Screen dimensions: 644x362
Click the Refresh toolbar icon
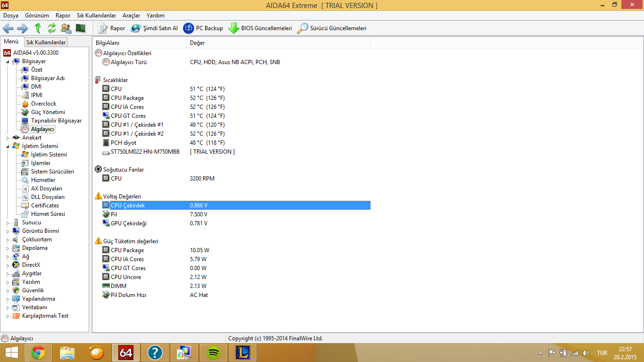tap(51, 28)
